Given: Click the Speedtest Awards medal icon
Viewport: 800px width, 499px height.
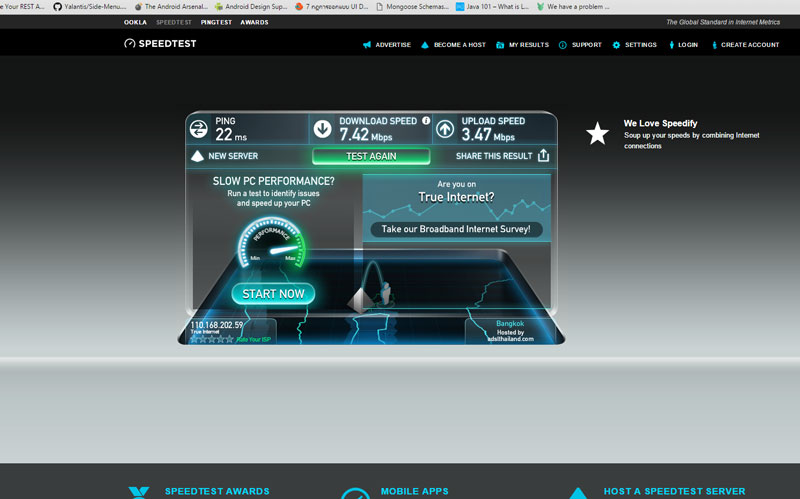Looking at the screenshot, I should click(x=139, y=493).
